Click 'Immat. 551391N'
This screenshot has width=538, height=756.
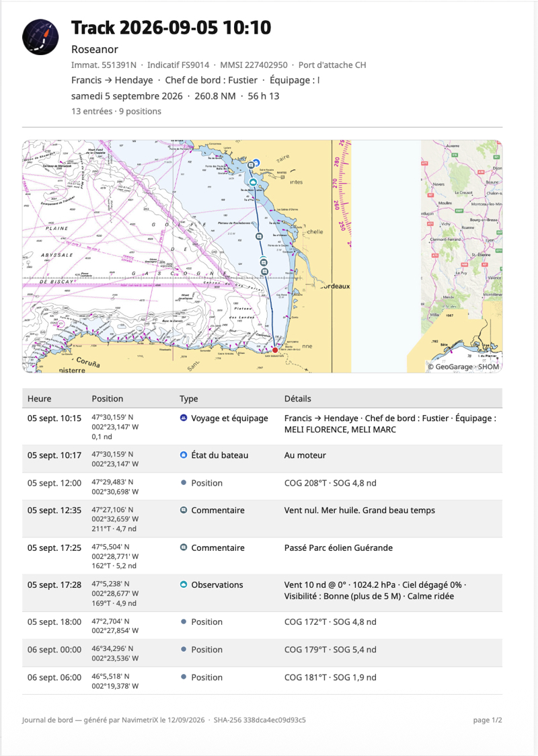point(104,65)
